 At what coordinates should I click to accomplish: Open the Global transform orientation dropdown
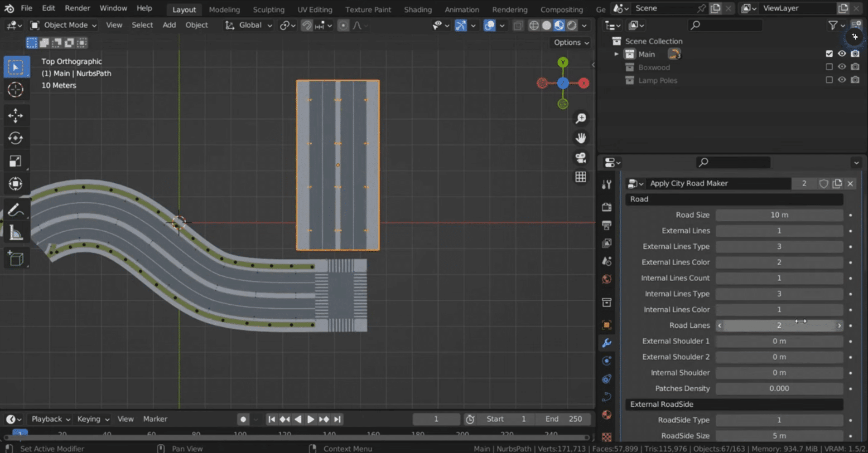tap(249, 25)
